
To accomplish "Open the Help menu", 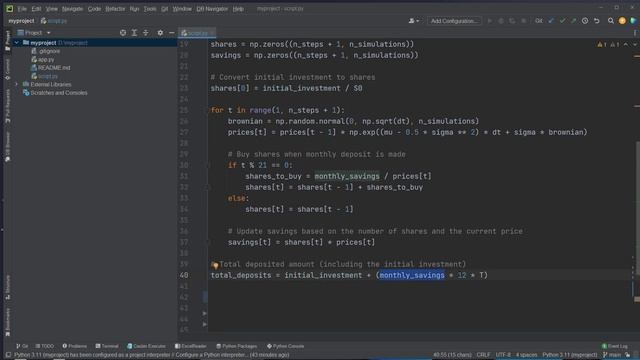I will click(238, 9).
